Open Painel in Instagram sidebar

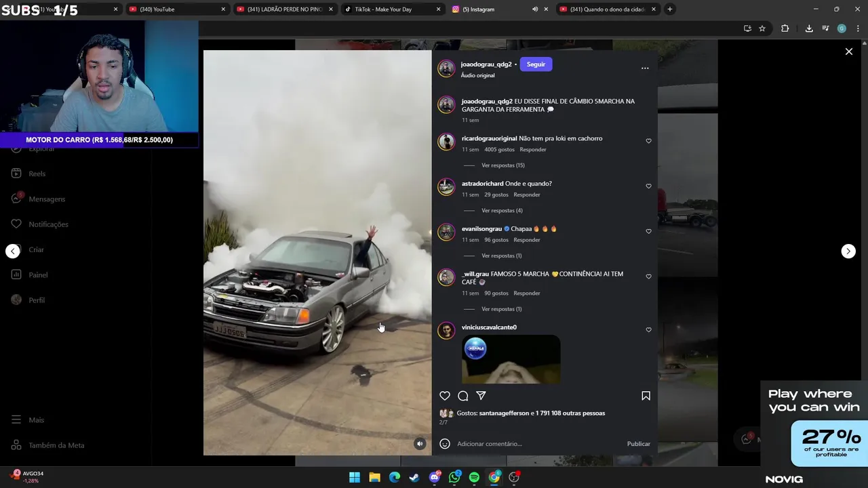(x=30, y=274)
